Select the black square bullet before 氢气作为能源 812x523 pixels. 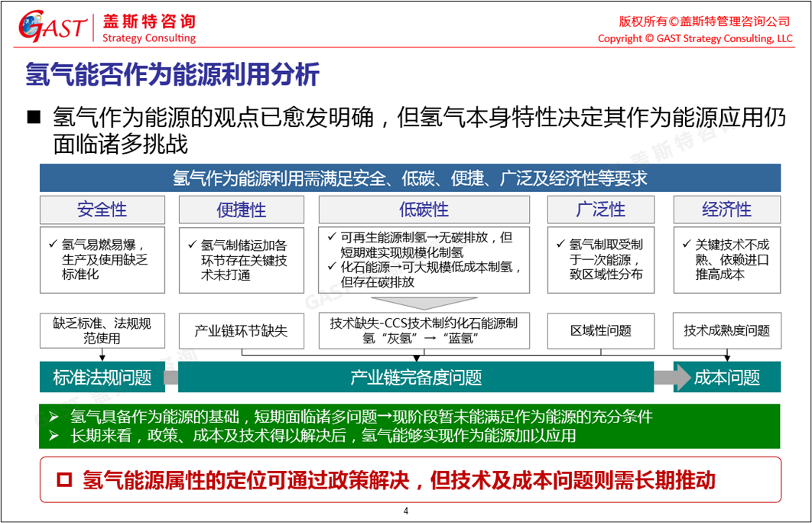click(x=34, y=117)
